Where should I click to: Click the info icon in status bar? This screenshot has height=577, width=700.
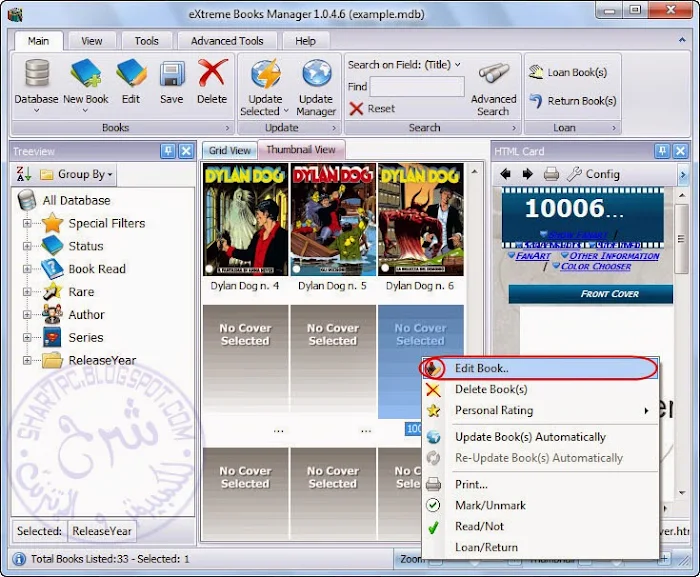[x=19, y=559]
